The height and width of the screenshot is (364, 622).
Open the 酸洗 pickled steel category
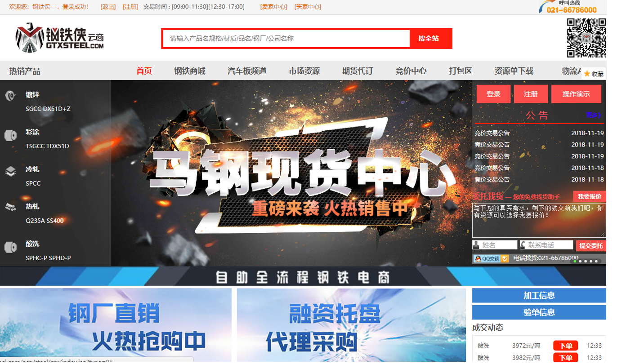click(x=32, y=244)
